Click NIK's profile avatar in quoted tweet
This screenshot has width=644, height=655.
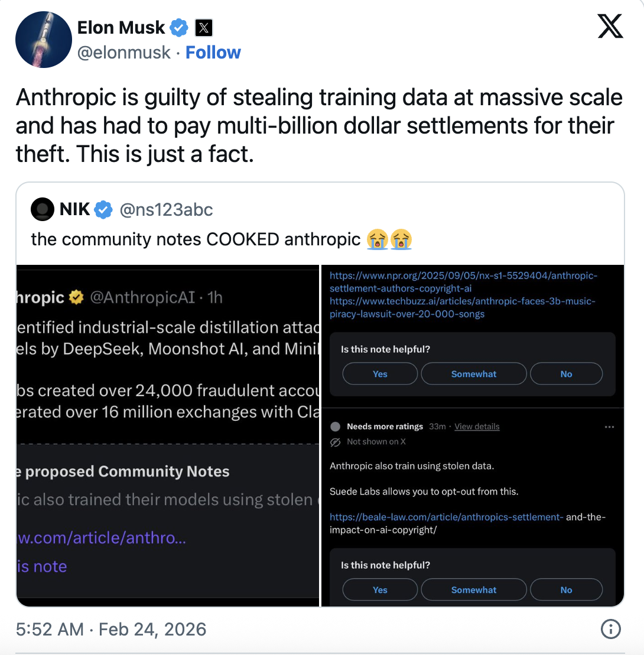[x=43, y=209]
